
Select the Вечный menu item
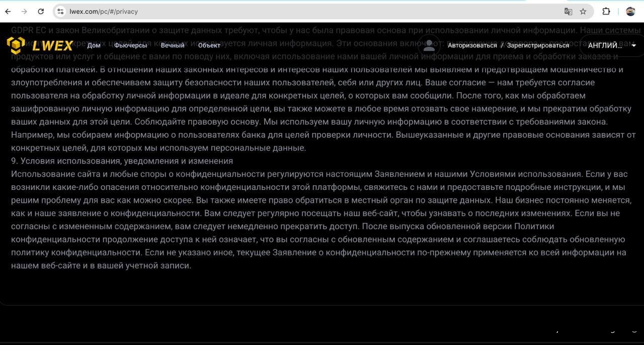[x=173, y=45]
